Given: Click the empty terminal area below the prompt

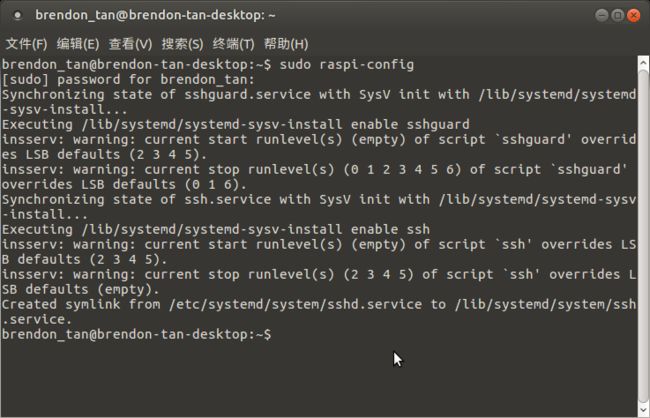Looking at the screenshot, I should 319,379.
